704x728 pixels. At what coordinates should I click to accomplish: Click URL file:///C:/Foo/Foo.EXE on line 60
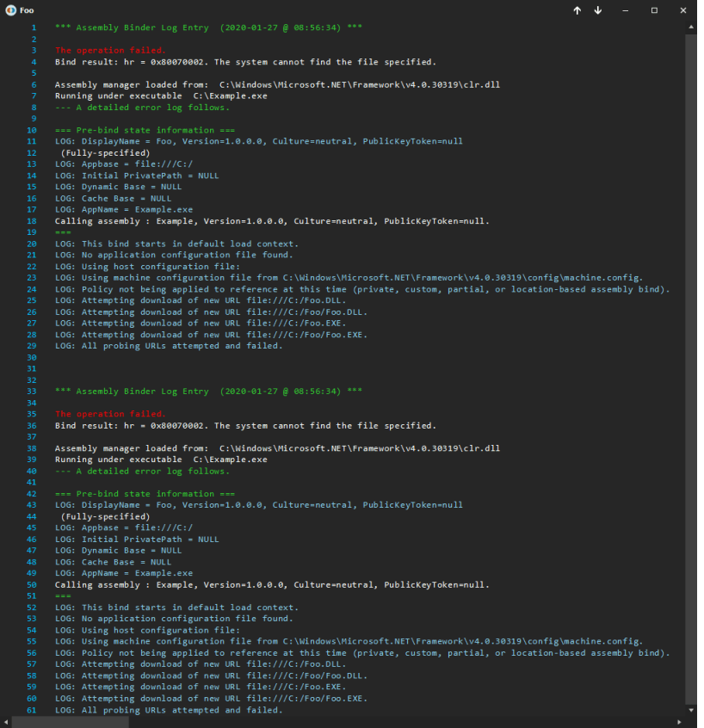pos(307,699)
